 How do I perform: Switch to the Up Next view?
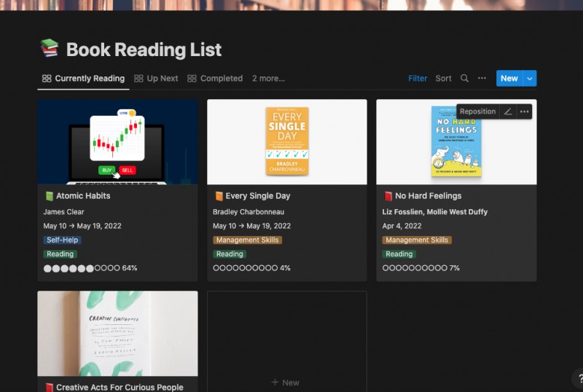tap(156, 79)
